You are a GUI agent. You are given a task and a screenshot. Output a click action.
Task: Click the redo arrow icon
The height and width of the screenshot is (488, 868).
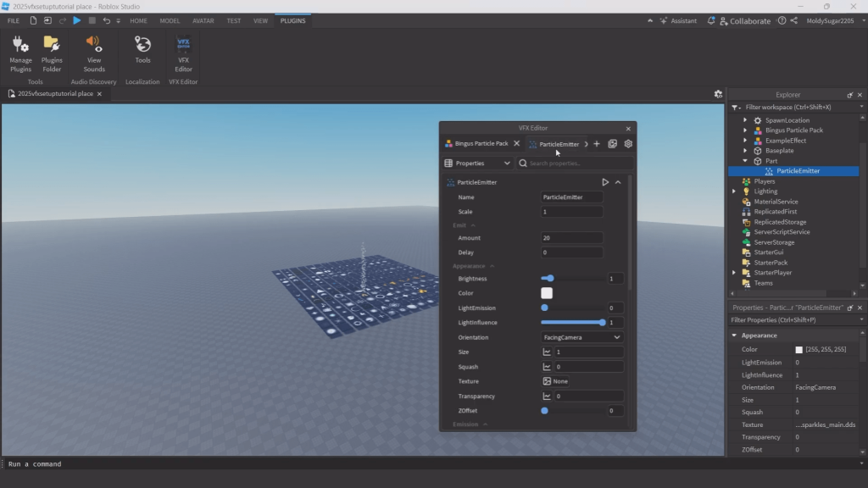point(63,20)
